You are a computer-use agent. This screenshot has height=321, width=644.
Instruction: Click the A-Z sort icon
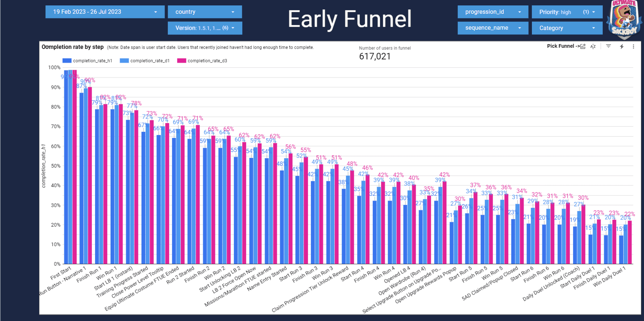point(593,46)
